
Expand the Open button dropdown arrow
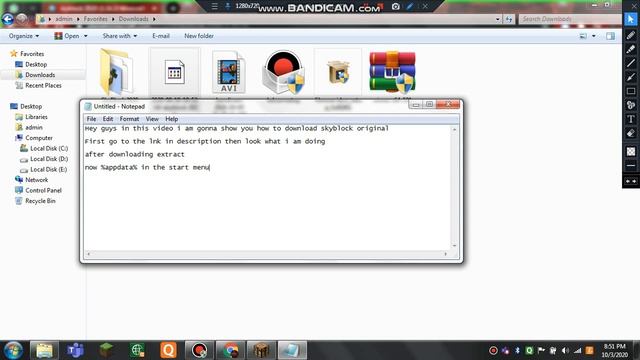tap(85, 36)
